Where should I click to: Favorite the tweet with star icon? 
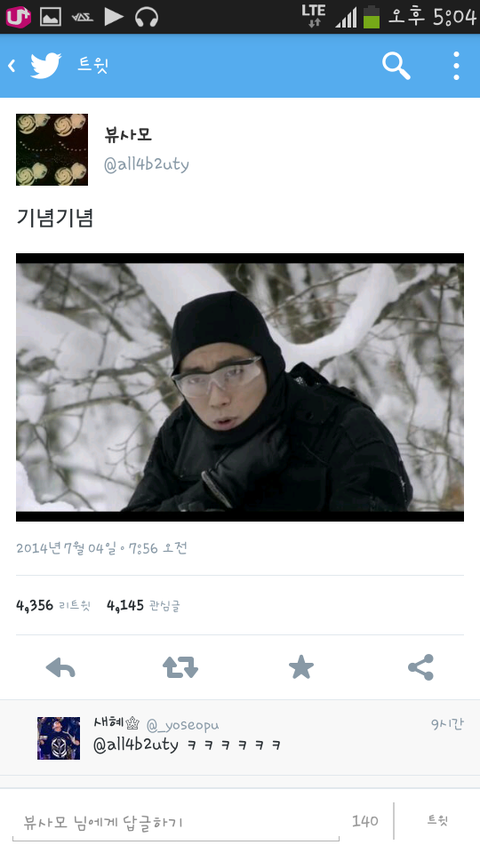pos(301,667)
